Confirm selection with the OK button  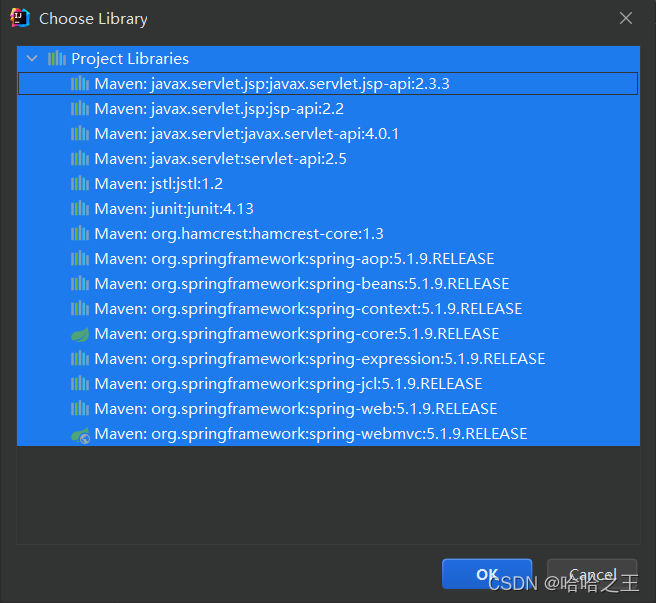point(487,574)
